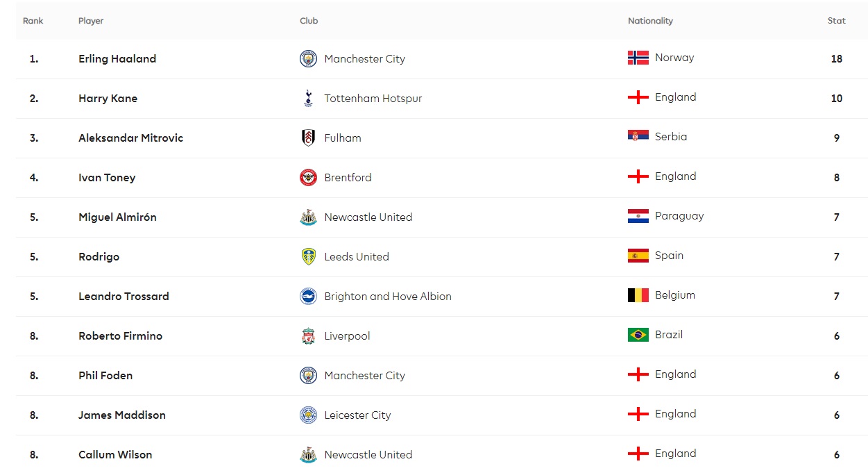This screenshot has height=473, width=868.
Task: Click the Nationality column header
Action: click(650, 21)
